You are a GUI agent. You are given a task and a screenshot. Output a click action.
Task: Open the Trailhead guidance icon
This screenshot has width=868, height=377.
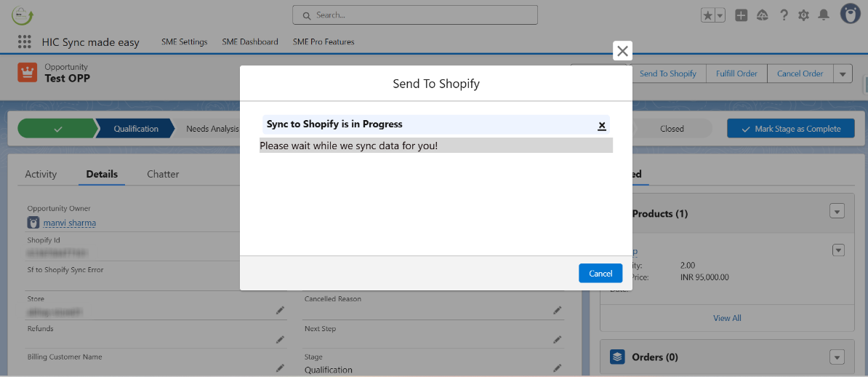pyautogui.click(x=763, y=15)
